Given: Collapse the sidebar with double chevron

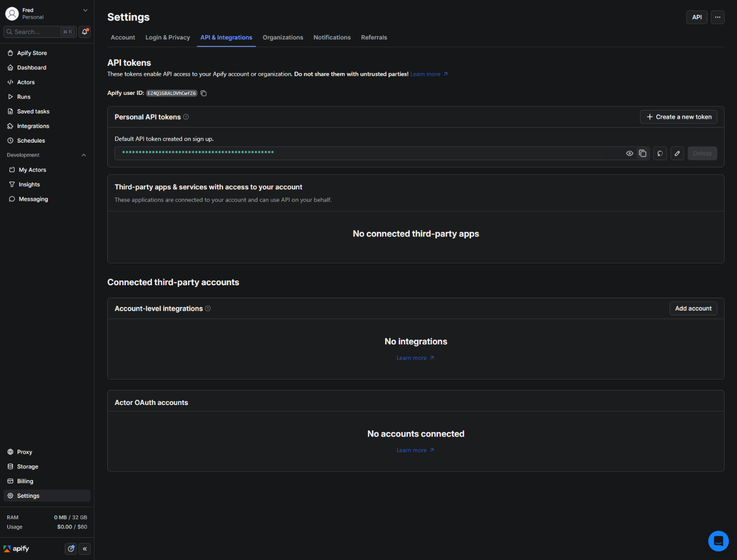Looking at the screenshot, I should click(x=85, y=549).
